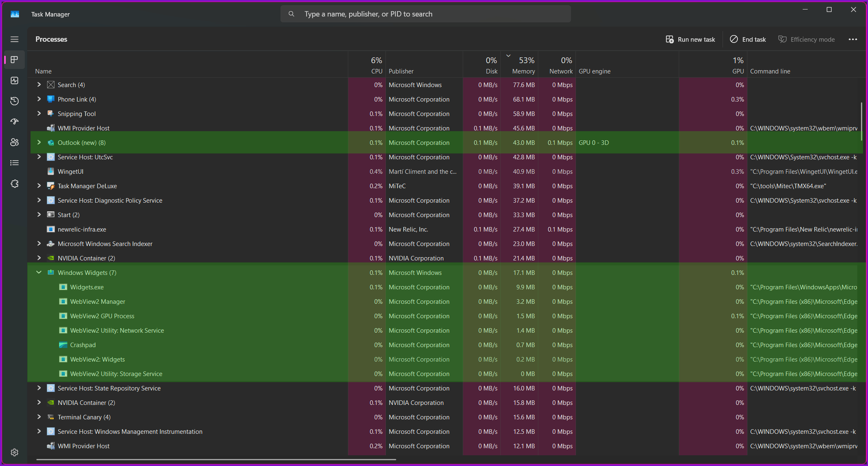Click the horizontal scrollbar at the bottom
Viewport: 868px width, 466px height.
pos(216,459)
